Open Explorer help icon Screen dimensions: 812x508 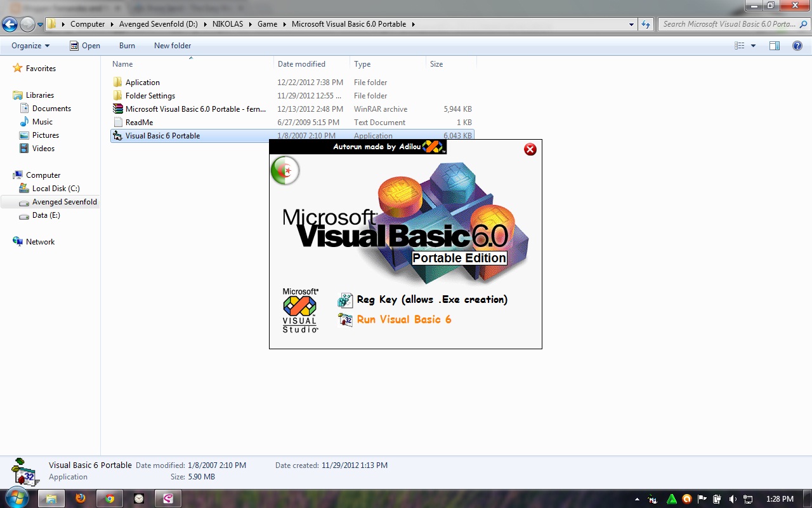tap(797, 46)
